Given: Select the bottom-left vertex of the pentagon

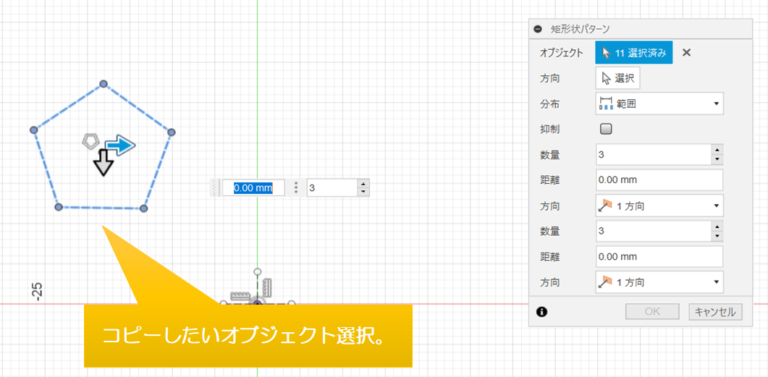Looking at the screenshot, I should 58,207.
